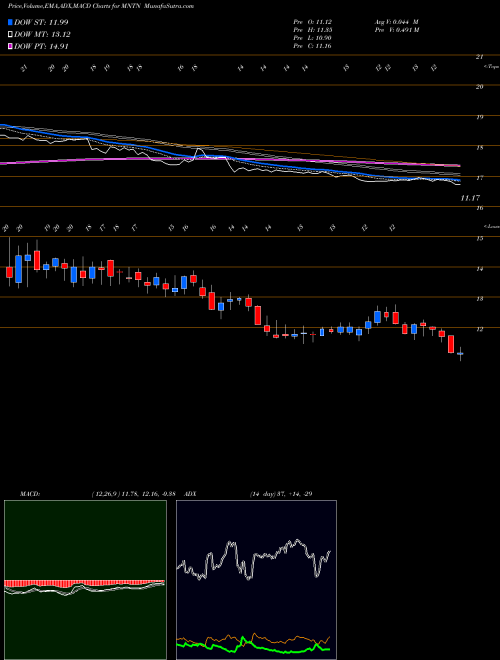Click the 21 price axis label
The width and height of the screenshot is (500, 660).
coord(479,56)
